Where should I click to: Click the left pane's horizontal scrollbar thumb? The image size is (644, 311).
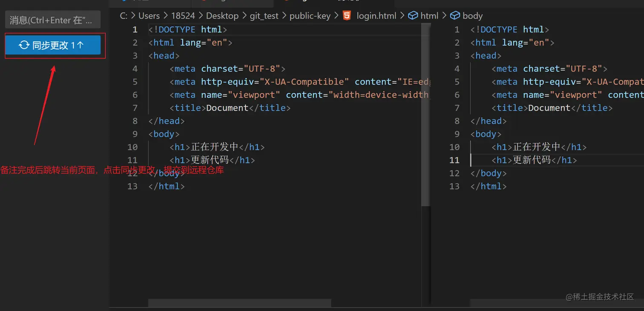tap(240, 303)
